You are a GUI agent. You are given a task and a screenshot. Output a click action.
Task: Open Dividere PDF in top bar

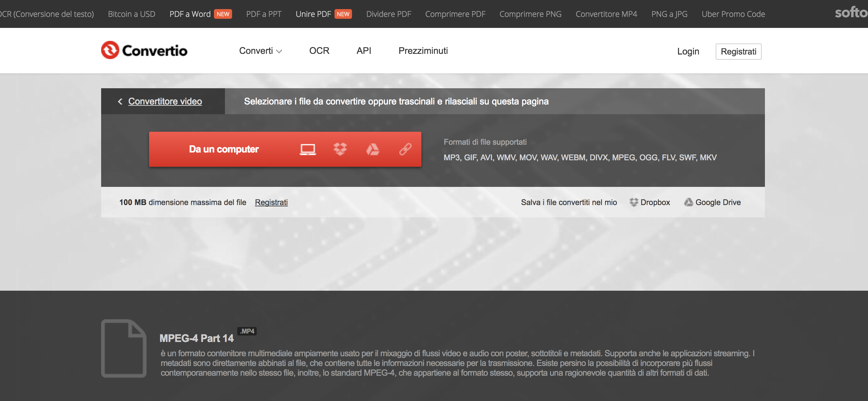389,14
